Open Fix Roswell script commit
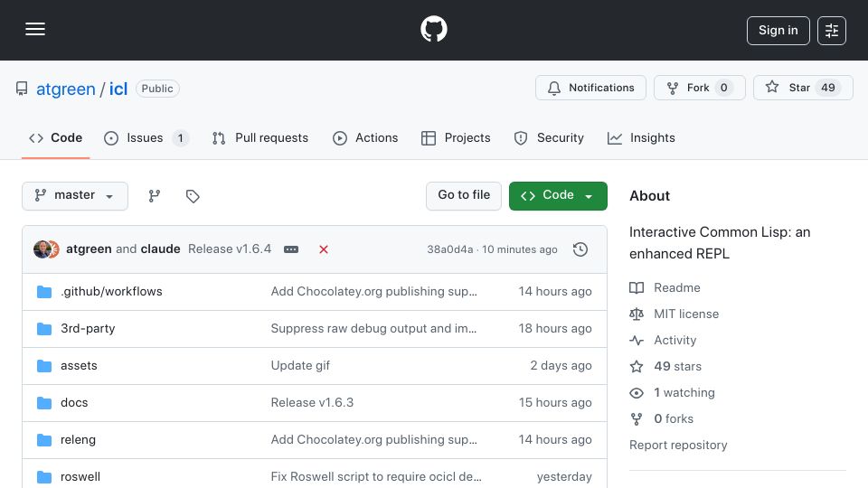Image resolution: width=868 pixels, height=488 pixels. point(376,477)
